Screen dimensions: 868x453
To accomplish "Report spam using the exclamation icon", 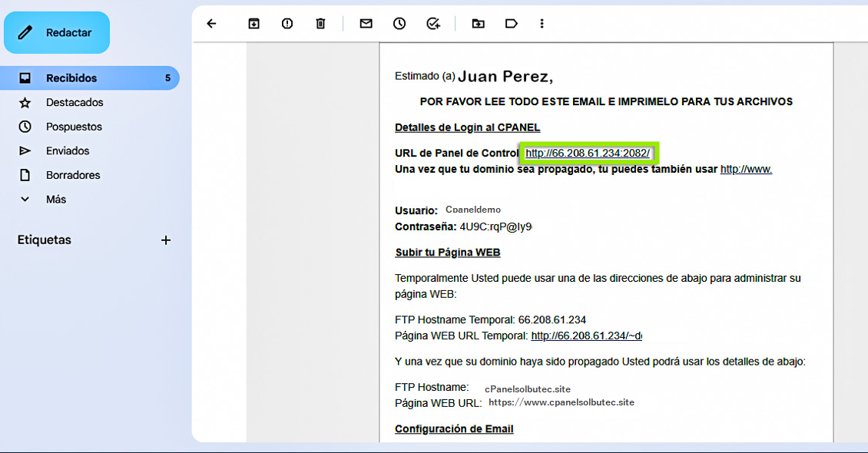I will tap(287, 24).
